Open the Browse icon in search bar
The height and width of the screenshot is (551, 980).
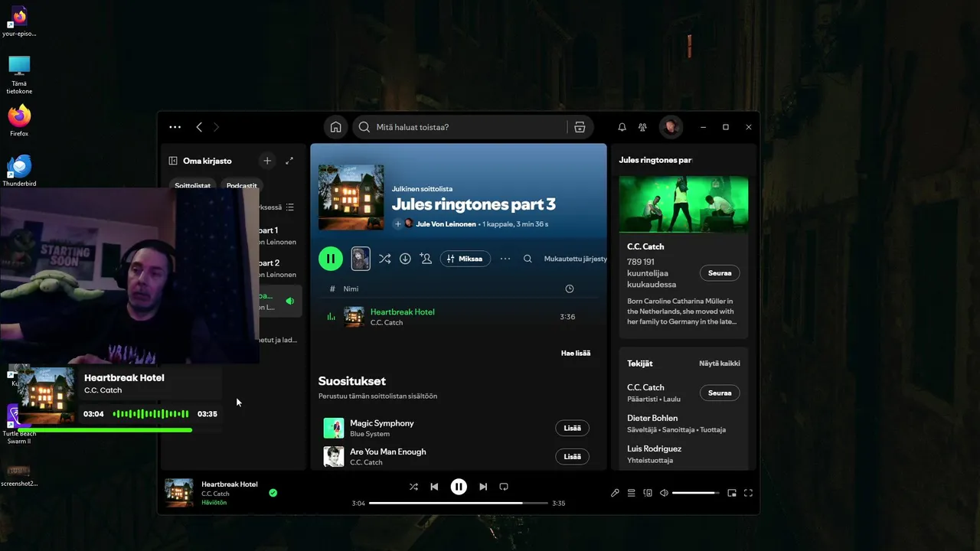[x=580, y=127]
